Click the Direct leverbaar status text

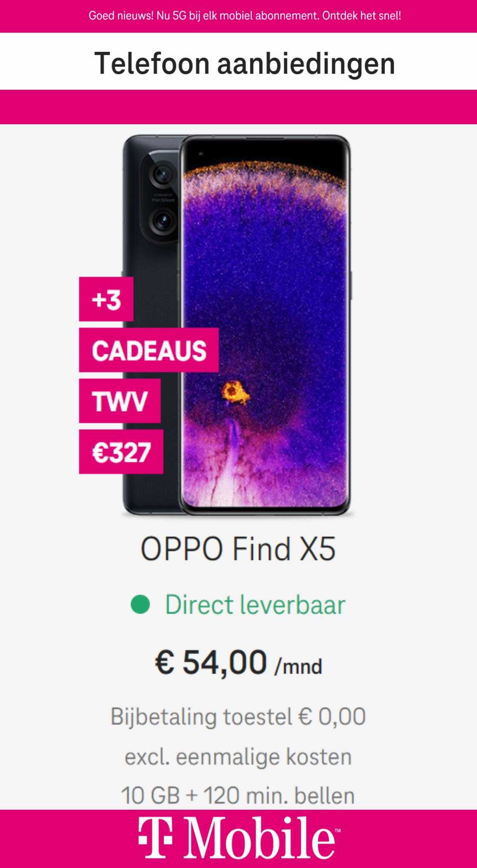click(255, 605)
